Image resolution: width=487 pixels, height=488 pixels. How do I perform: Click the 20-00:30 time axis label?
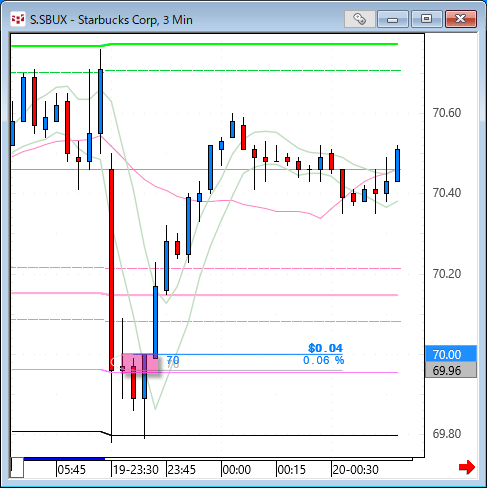[x=355, y=470]
